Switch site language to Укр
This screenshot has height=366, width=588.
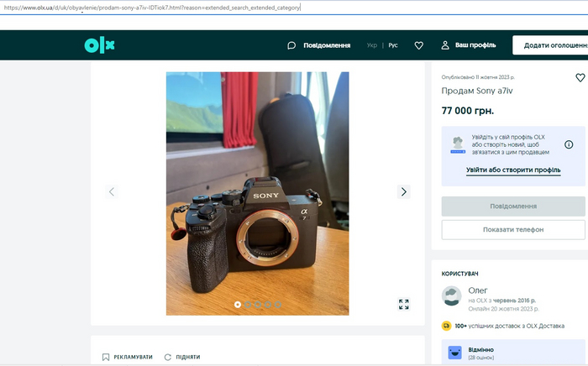(x=372, y=45)
